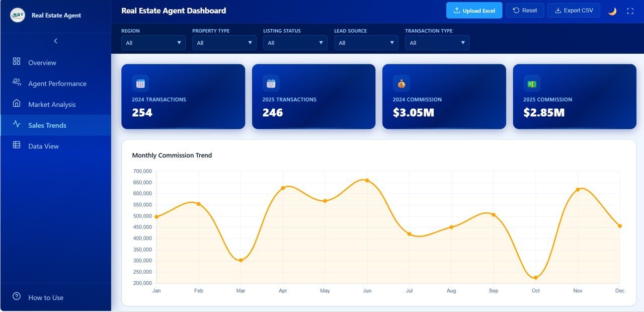The height and width of the screenshot is (312, 644).
Task: Enable fullscreen mode
Action: pos(630,10)
